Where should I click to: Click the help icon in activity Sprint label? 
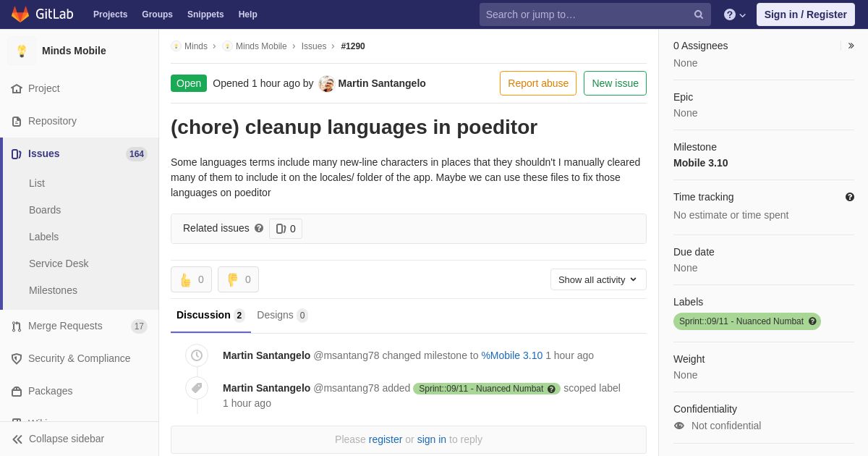(551, 389)
